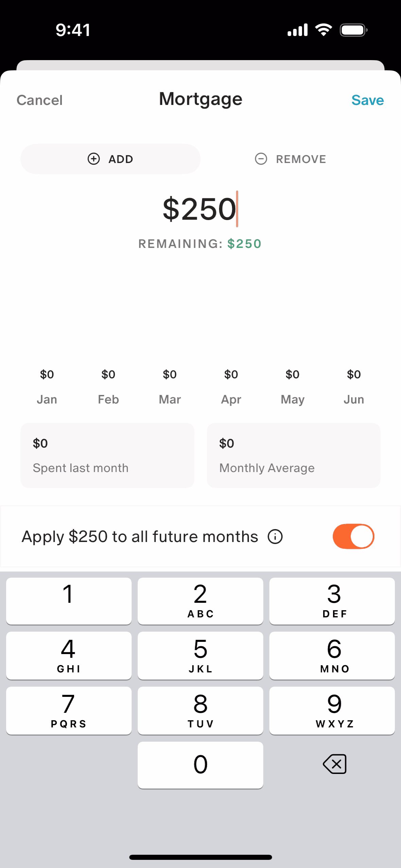This screenshot has height=868, width=401.
Task: Save the Mortgage budget
Action: tap(367, 100)
